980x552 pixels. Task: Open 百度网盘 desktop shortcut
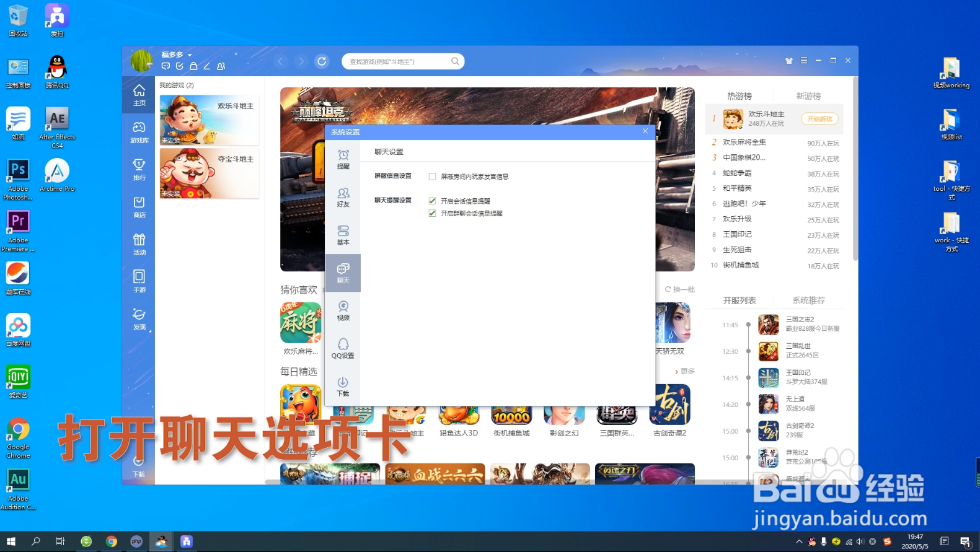[18, 330]
